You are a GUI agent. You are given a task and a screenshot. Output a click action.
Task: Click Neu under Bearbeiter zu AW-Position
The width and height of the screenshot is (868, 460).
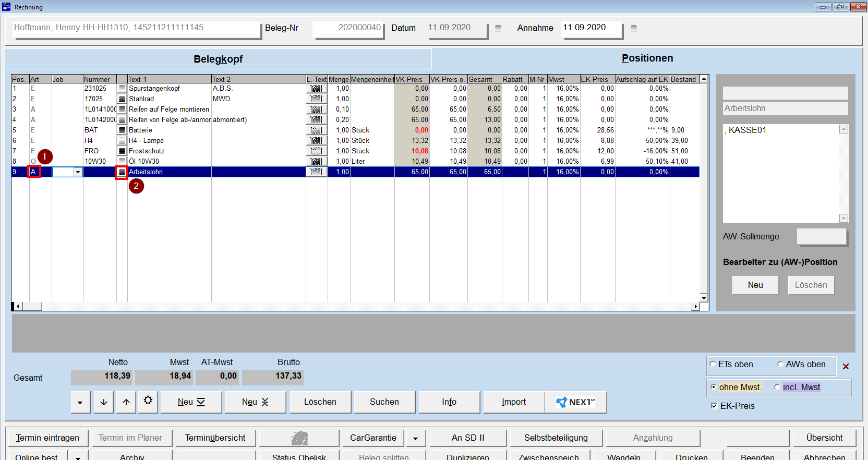[755, 285]
